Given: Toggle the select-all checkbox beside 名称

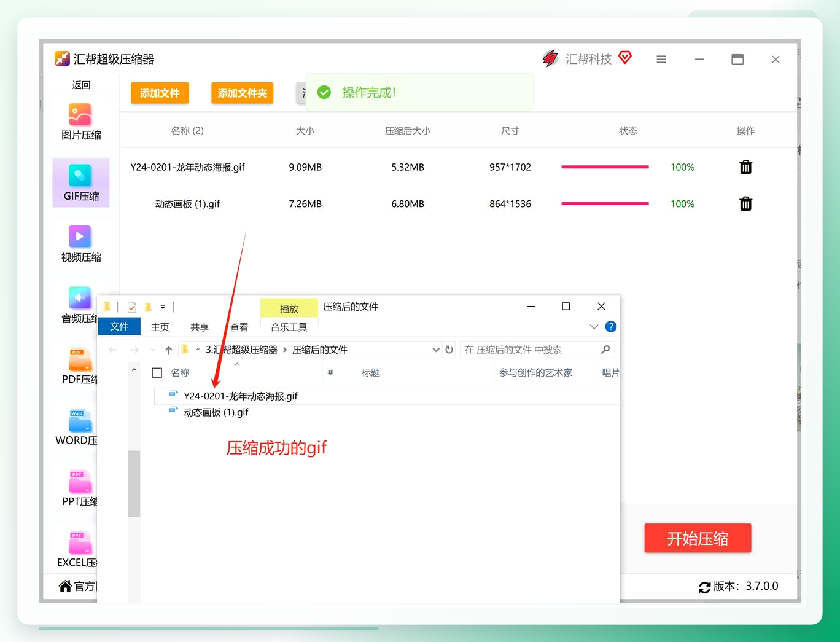Looking at the screenshot, I should click(157, 373).
